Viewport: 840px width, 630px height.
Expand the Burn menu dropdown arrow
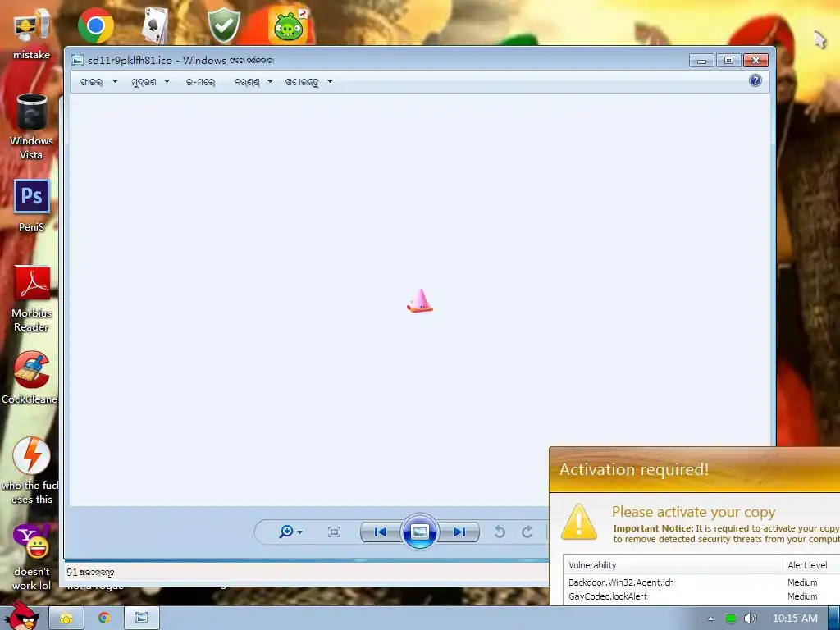(270, 81)
